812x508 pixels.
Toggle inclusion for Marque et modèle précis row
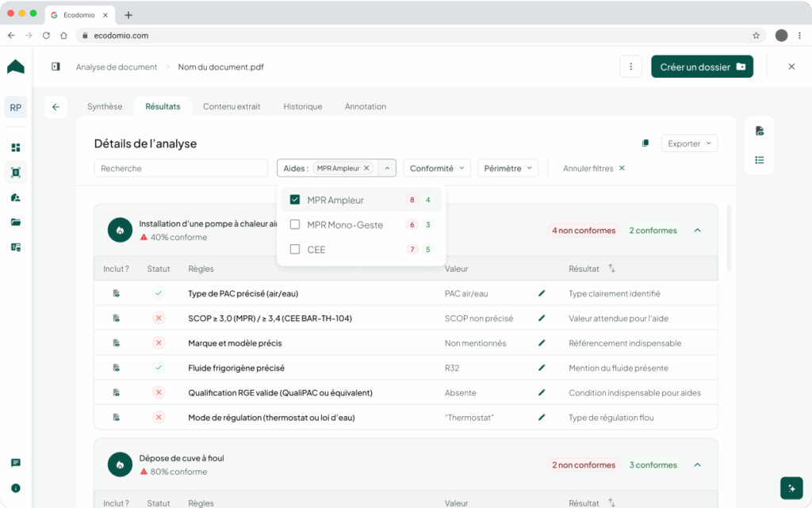point(117,343)
